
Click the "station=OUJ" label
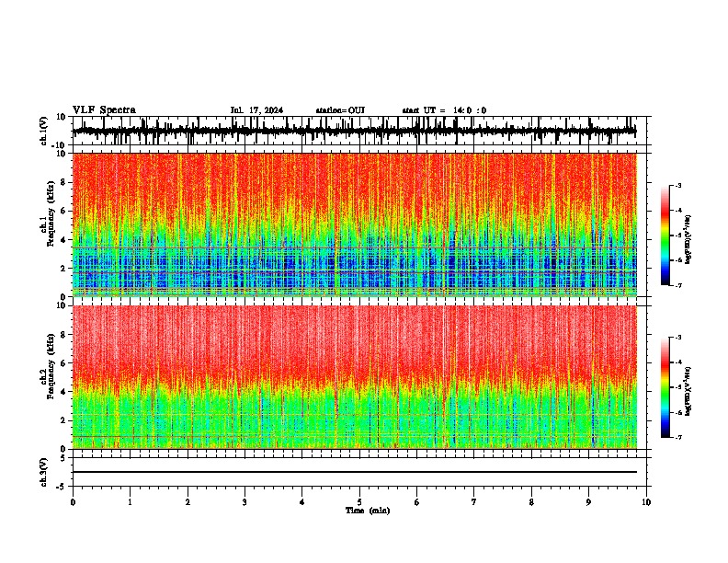[x=340, y=110]
